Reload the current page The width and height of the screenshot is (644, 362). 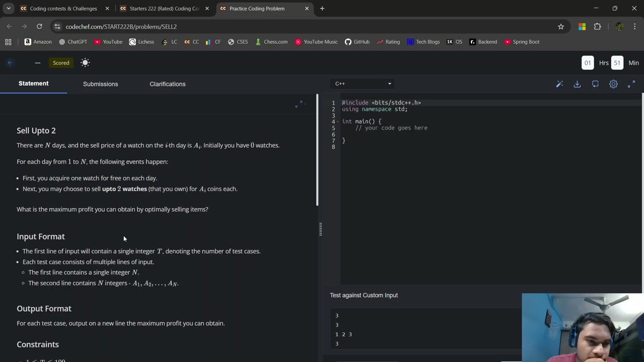click(39, 27)
